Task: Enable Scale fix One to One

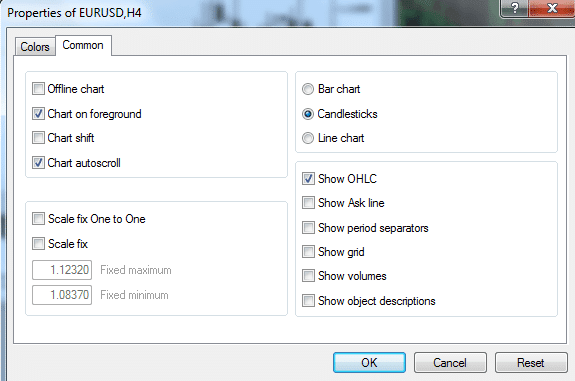Action: point(38,219)
